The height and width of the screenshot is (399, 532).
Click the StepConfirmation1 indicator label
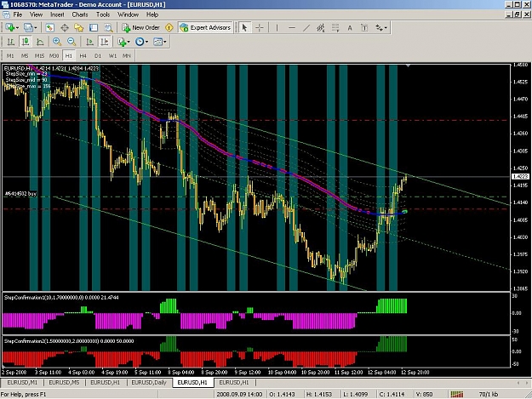61,297
